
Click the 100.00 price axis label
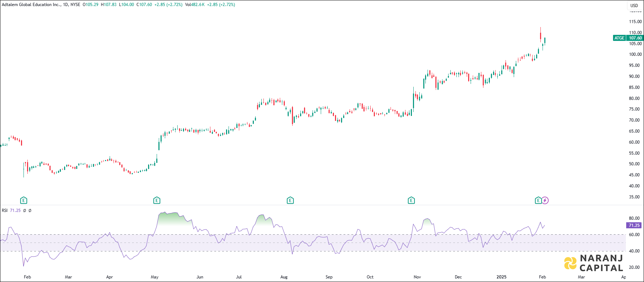click(635, 54)
